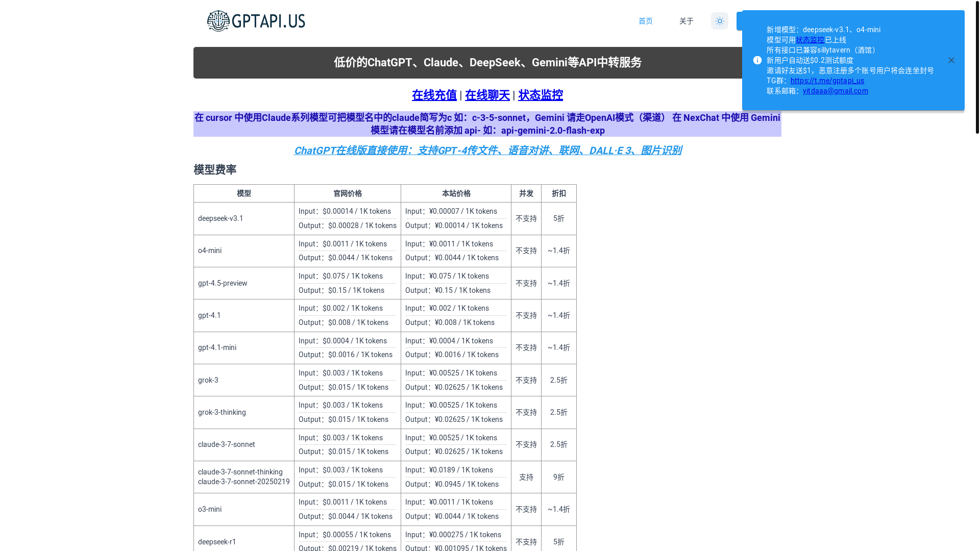
Task: Click 不支持 in the gpt-4.1 row
Action: pos(526,315)
